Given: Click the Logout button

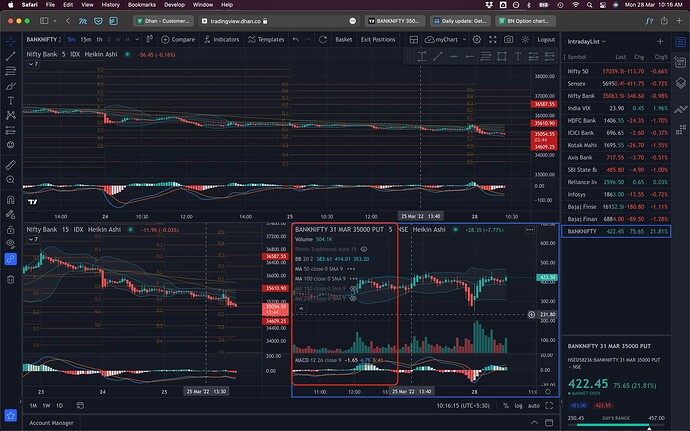Looking at the screenshot, I should [546, 40].
